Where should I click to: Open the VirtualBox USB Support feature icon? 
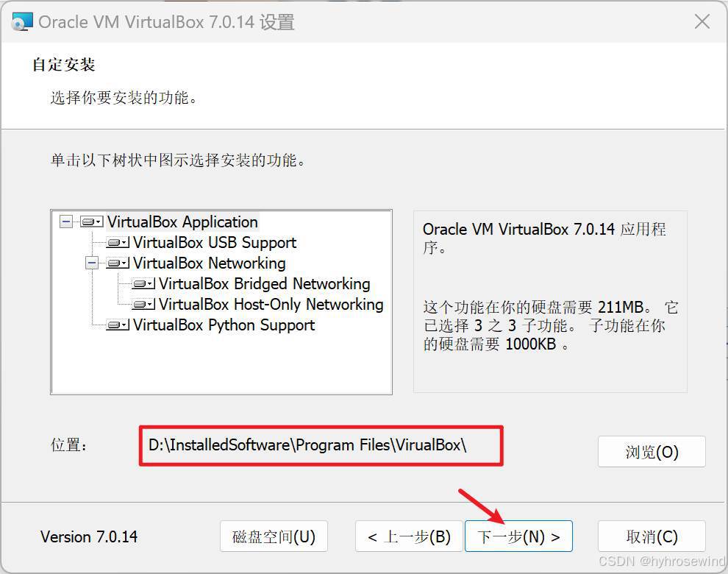[118, 243]
